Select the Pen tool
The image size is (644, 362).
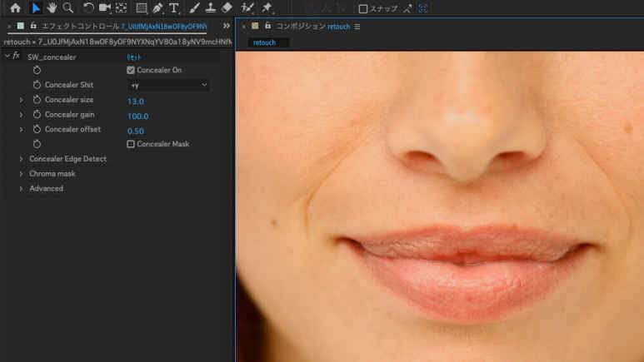pyautogui.click(x=157, y=8)
